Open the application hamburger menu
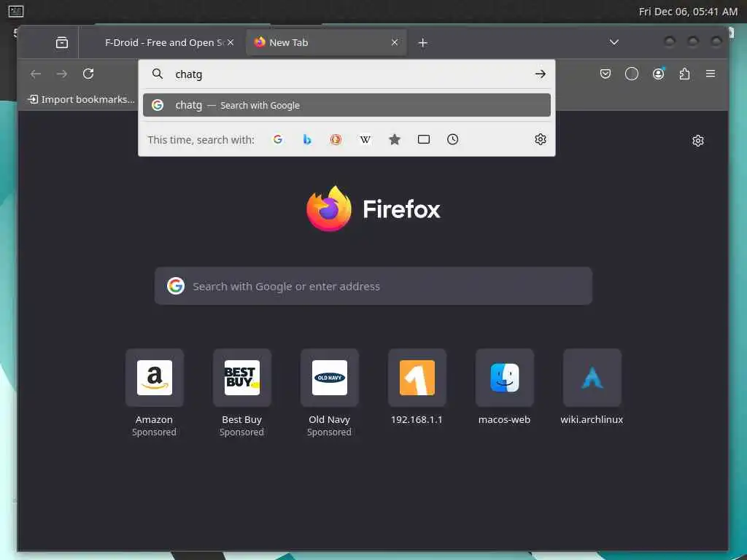The height and width of the screenshot is (560, 747). (x=711, y=74)
